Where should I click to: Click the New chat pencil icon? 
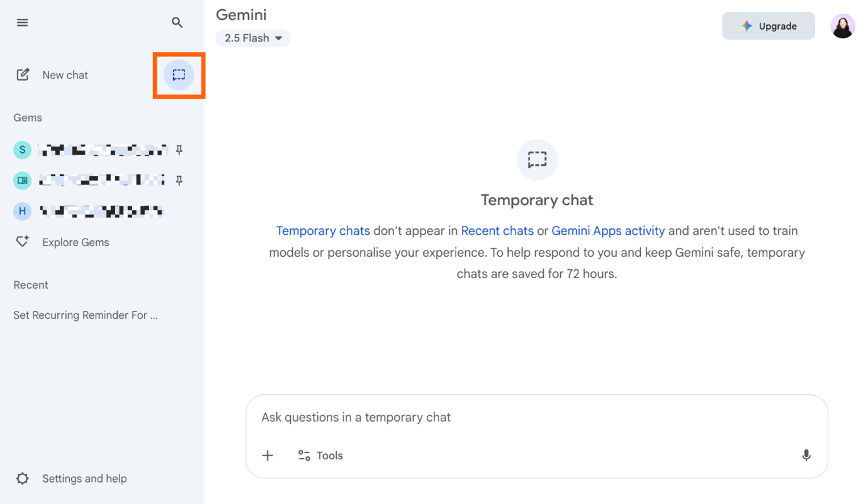coord(23,75)
